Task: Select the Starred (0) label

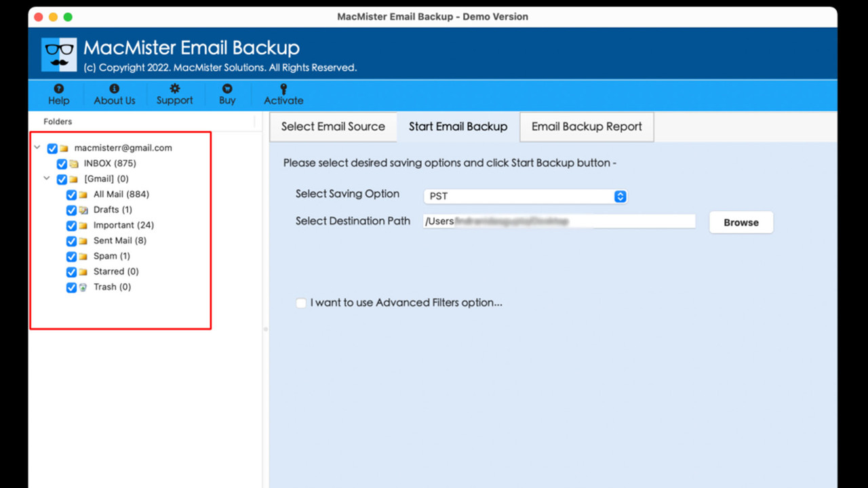Action: 116,271
